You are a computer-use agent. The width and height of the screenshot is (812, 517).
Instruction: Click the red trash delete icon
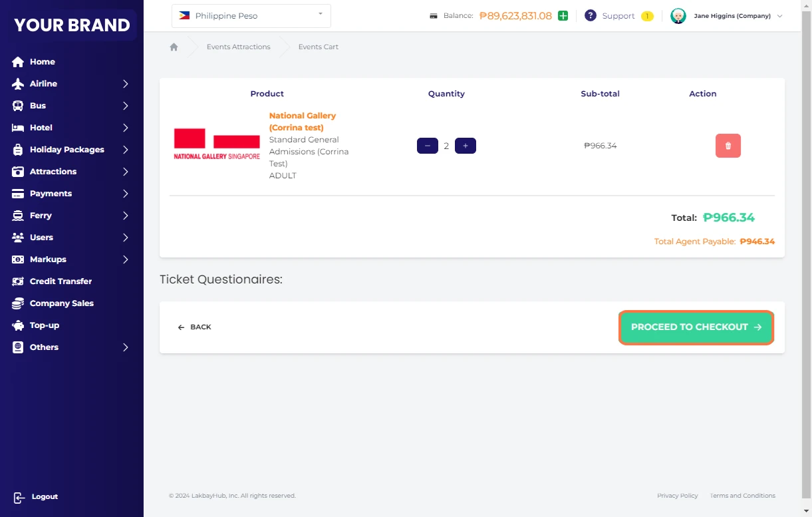tap(728, 146)
